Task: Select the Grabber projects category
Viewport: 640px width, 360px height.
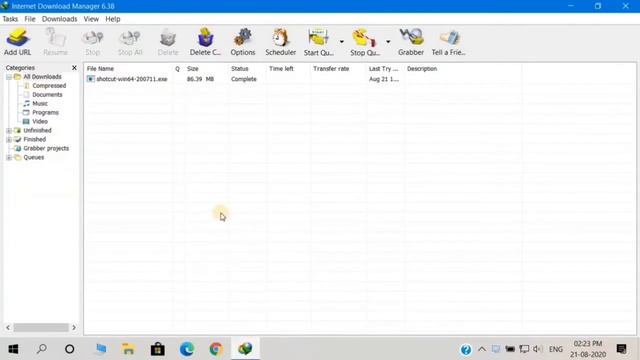Action: [x=46, y=149]
